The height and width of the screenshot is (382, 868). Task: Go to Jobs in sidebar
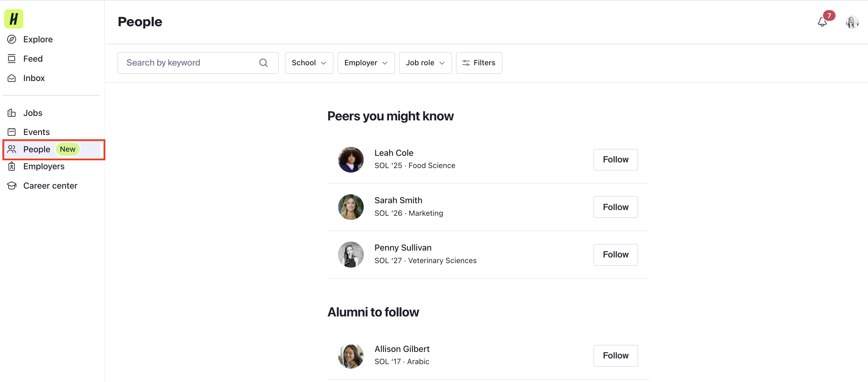[33, 113]
